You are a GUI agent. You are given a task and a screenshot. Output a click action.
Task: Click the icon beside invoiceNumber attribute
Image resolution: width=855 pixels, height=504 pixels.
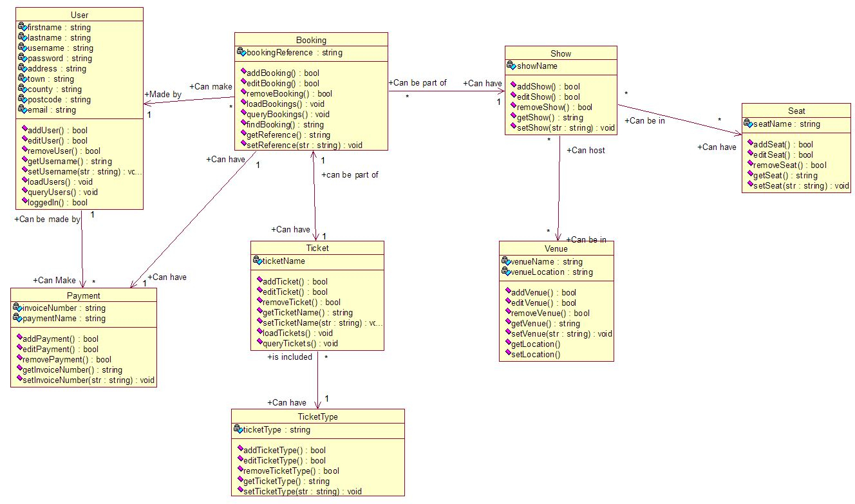[18, 308]
